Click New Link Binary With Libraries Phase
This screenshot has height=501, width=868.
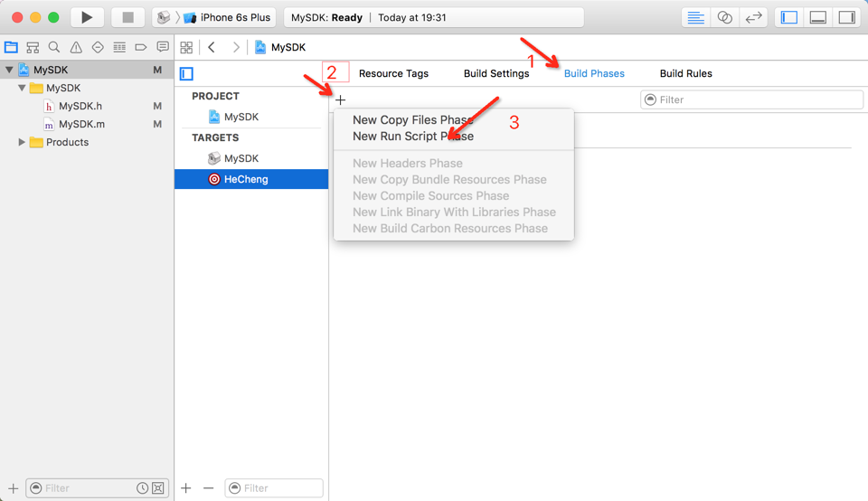[x=454, y=212]
